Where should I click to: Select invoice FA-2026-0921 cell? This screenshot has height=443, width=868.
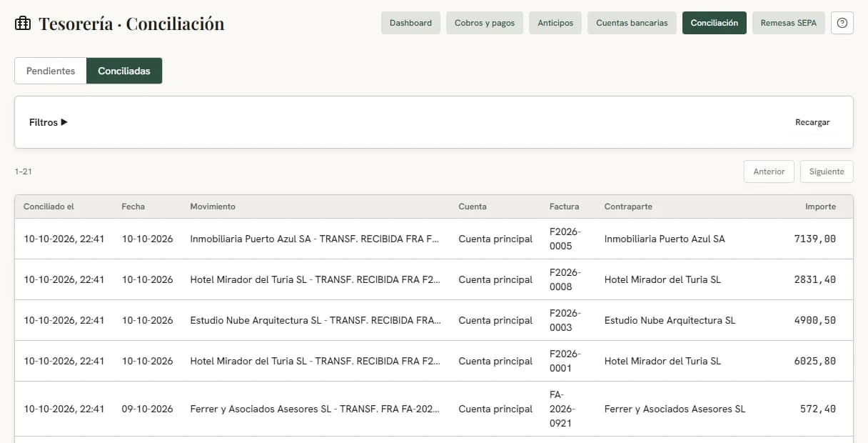click(562, 409)
